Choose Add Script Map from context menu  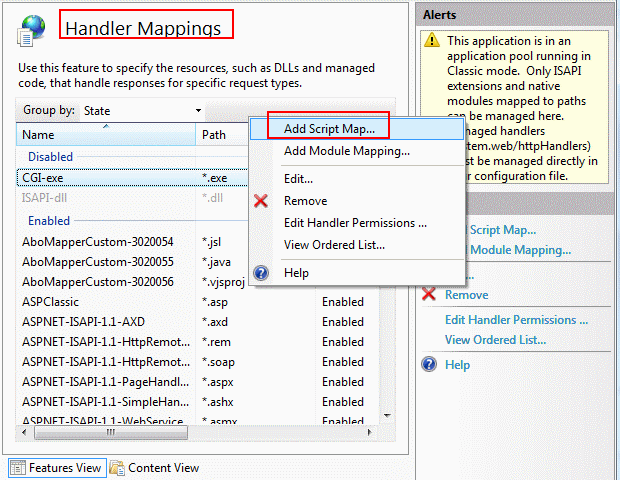(329, 129)
